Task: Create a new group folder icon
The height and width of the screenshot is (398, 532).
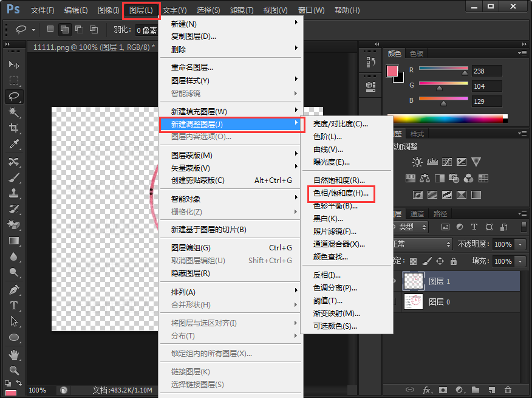Action: point(476,390)
